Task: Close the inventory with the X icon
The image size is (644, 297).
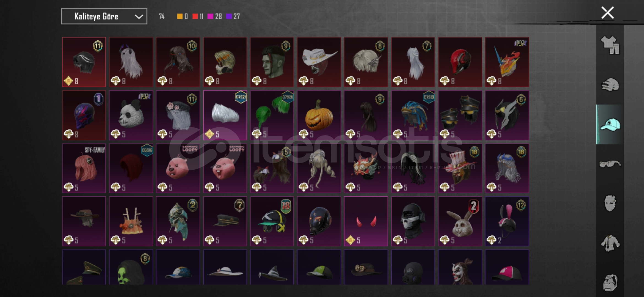Action: click(607, 13)
